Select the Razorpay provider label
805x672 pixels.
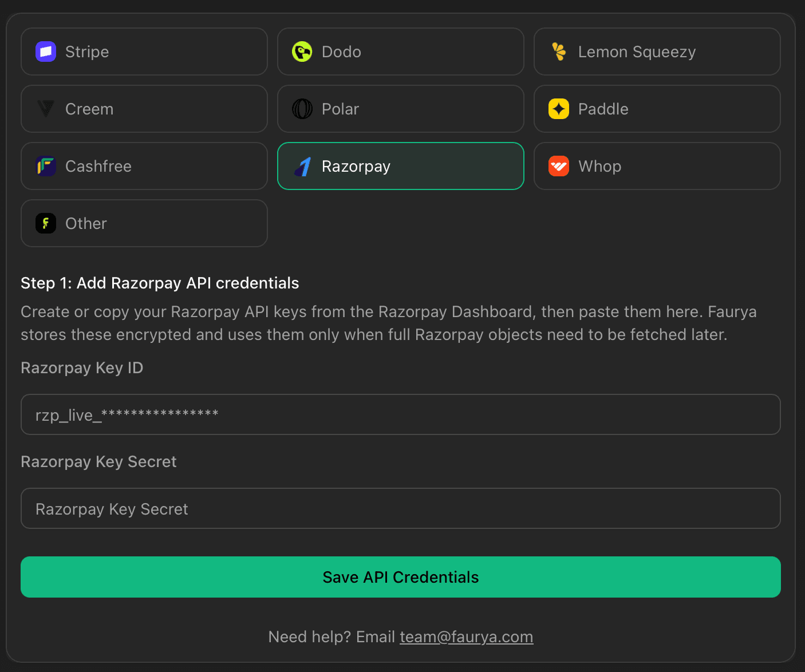point(356,167)
